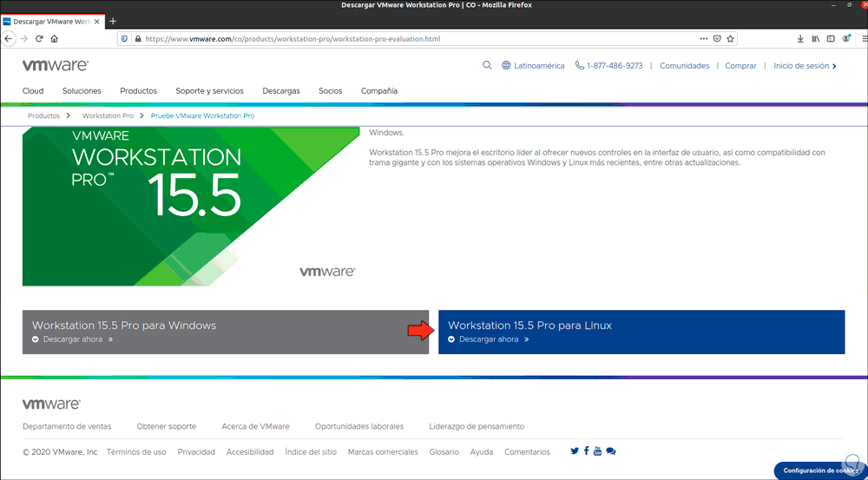Select the Descargar VMware Workstation browser tab

click(53, 22)
